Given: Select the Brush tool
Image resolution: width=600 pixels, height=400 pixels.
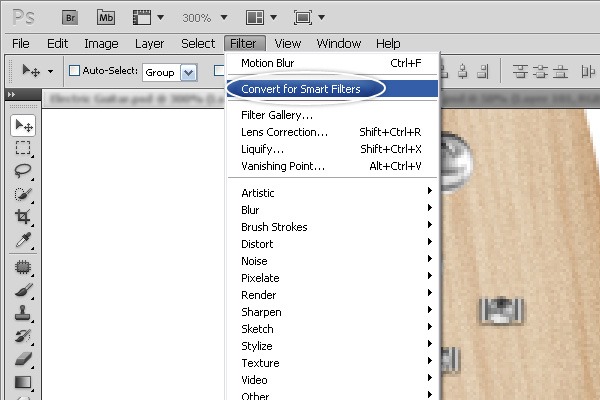Looking at the screenshot, I should pyautogui.click(x=23, y=290).
